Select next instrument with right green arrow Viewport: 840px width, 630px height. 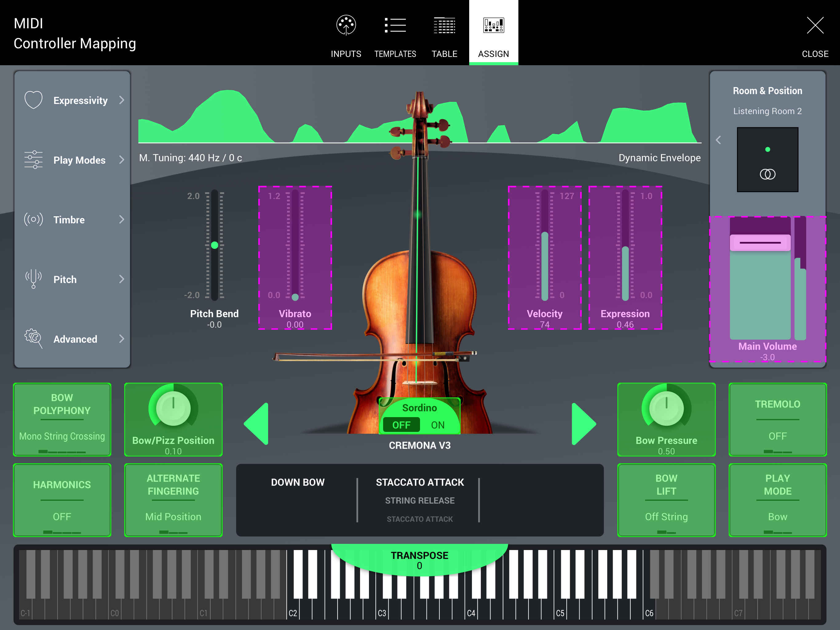coord(584,424)
